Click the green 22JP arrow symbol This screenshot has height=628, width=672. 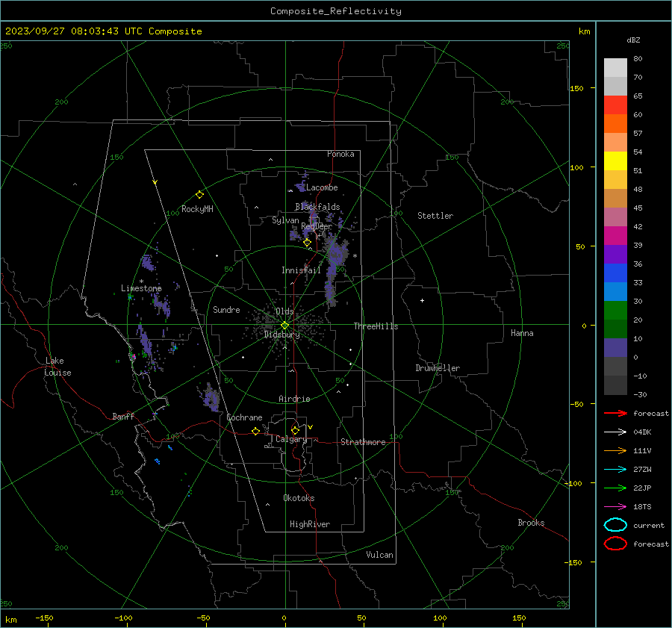coord(615,488)
